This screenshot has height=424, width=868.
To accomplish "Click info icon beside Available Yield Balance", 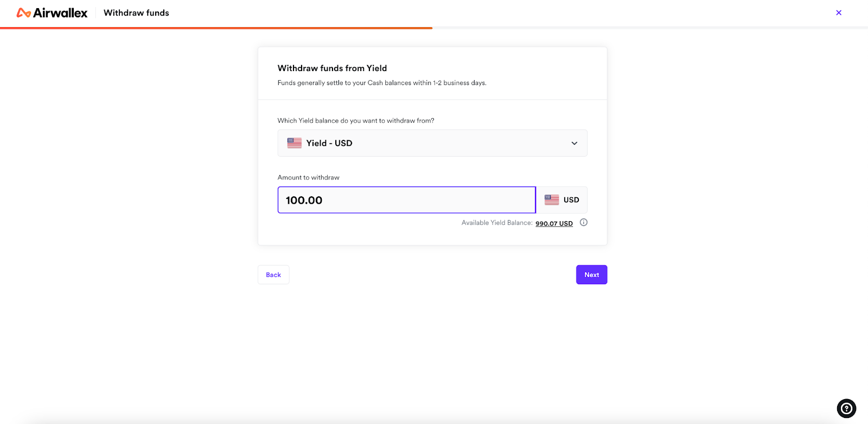I will pyautogui.click(x=584, y=222).
